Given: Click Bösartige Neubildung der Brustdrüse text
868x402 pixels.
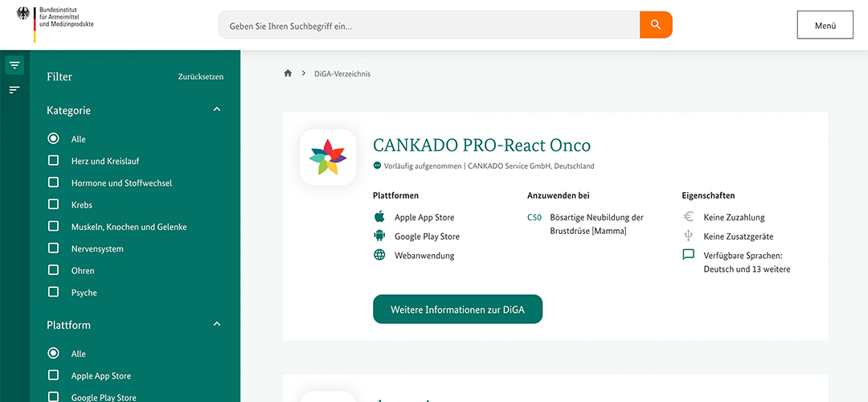Looking at the screenshot, I should click(596, 224).
